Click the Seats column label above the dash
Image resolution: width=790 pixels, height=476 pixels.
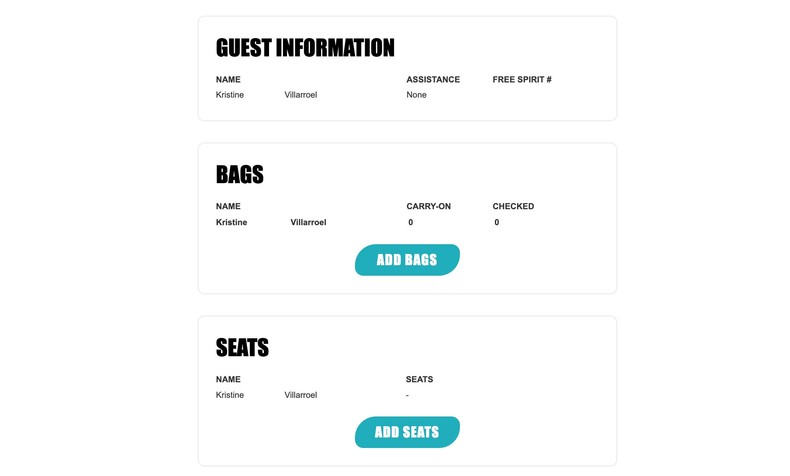419,379
